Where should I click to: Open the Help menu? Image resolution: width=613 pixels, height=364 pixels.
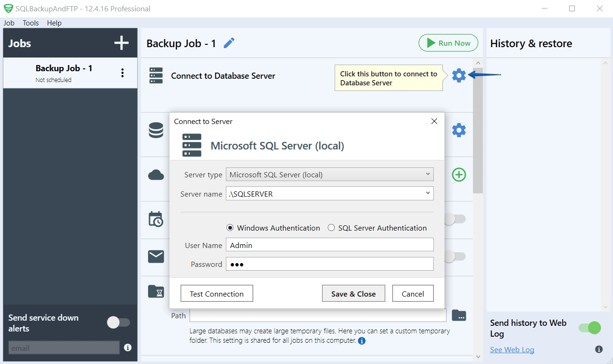(x=54, y=23)
